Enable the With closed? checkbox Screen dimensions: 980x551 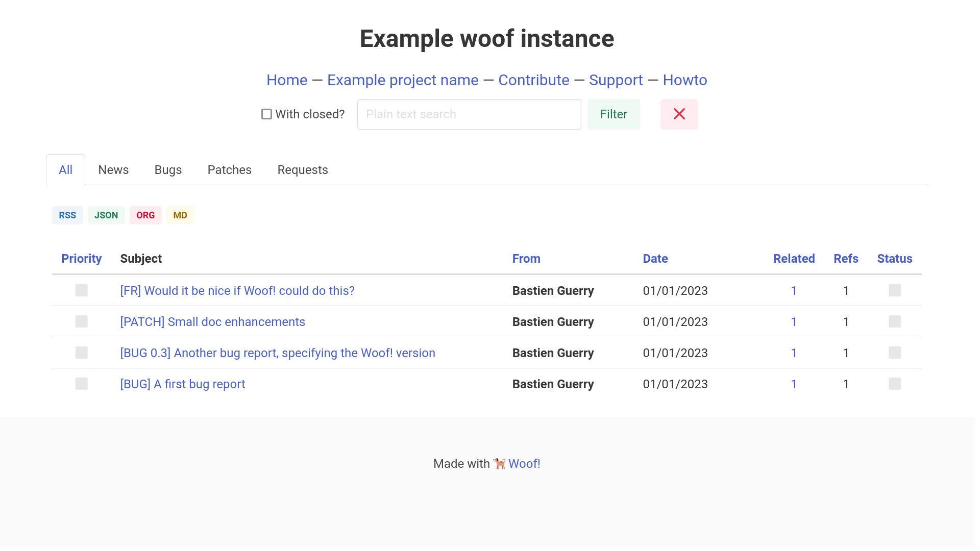[266, 114]
